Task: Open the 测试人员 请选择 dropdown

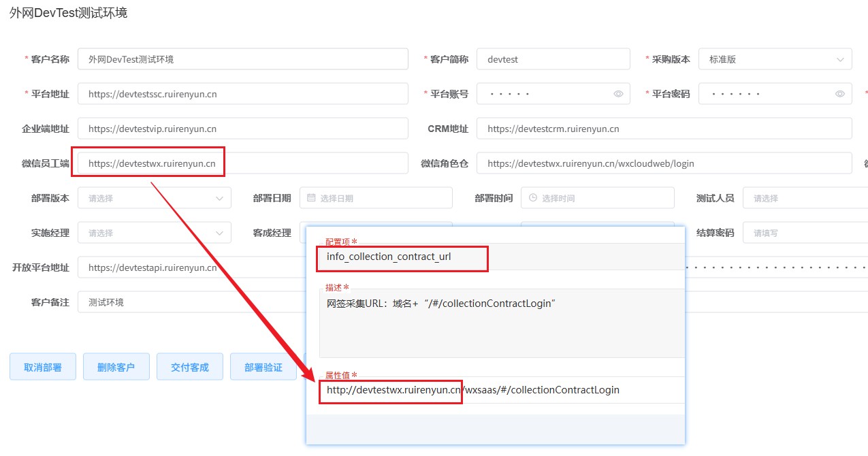Action: tap(803, 197)
